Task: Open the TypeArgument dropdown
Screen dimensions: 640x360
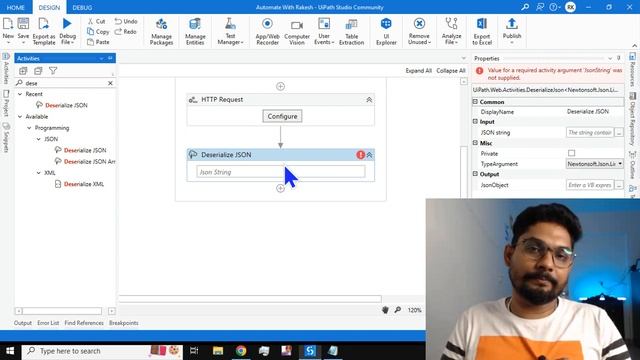Action: tap(620, 164)
